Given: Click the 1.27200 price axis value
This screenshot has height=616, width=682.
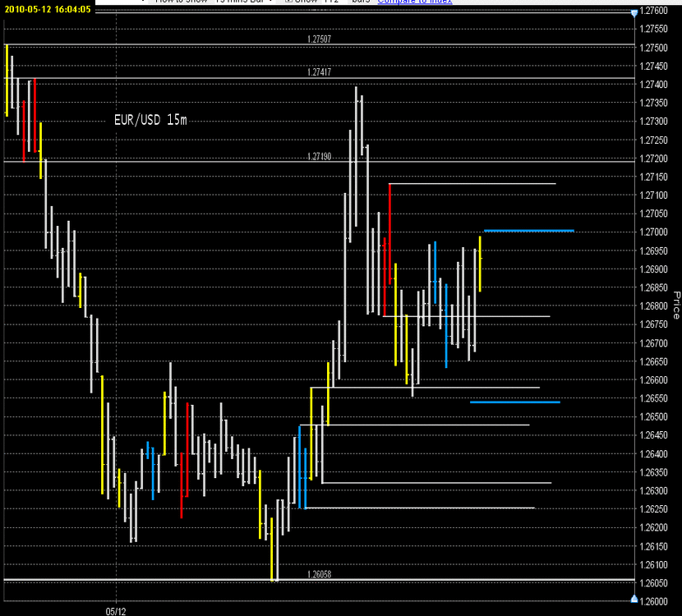Looking at the screenshot, I should 654,159.
